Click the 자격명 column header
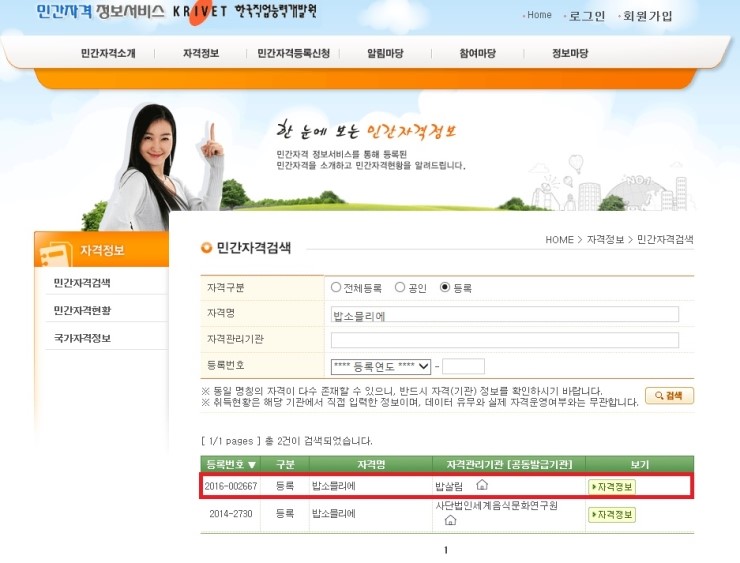Viewport: 740px width, 563px height. [371, 464]
